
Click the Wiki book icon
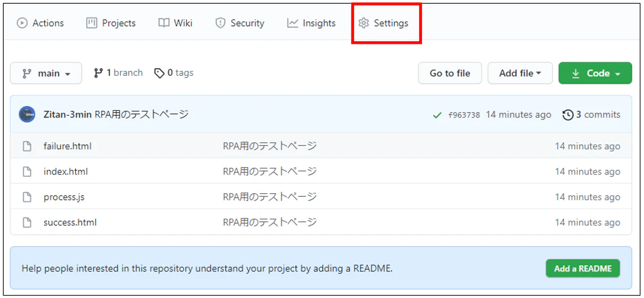[x=164, y=23]
